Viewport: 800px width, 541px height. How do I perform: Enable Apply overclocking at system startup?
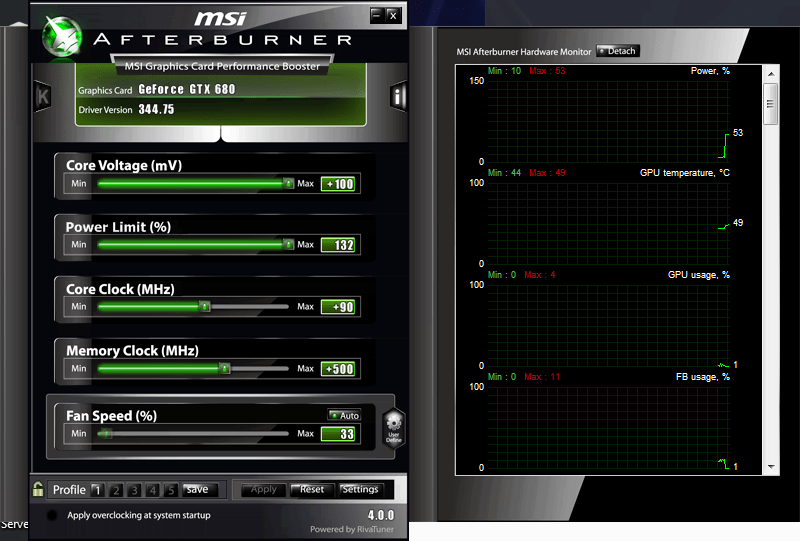coord(52,515)
